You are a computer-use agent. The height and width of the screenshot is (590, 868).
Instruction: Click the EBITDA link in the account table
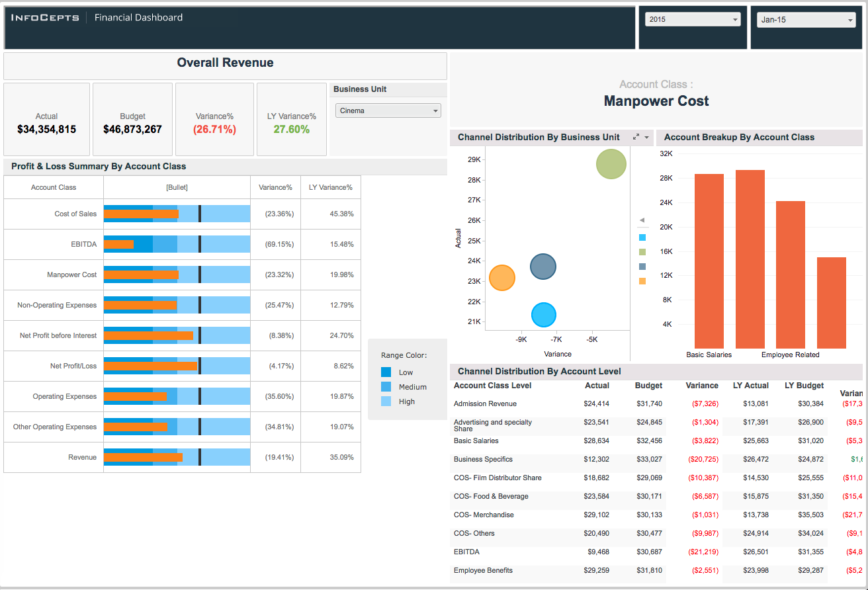click(466, 552)
